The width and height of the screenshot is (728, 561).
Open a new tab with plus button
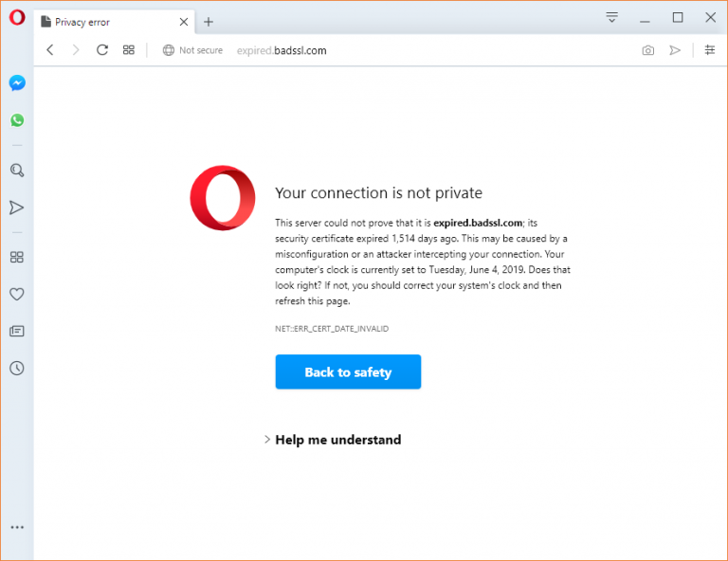point(209,22)
